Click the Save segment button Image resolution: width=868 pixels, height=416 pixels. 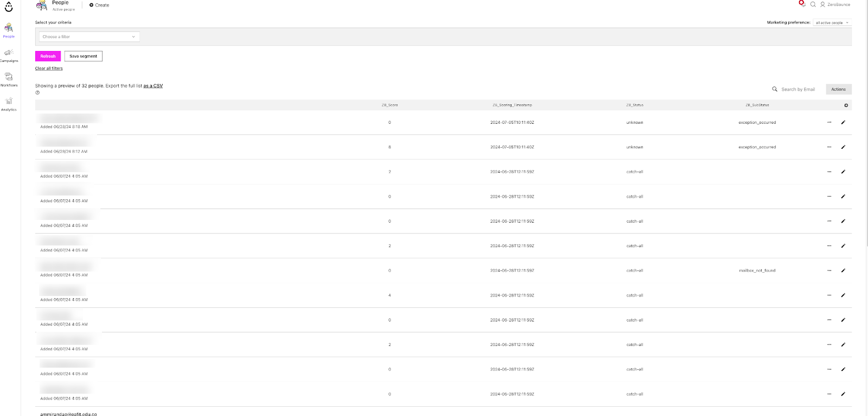(83, 56)
